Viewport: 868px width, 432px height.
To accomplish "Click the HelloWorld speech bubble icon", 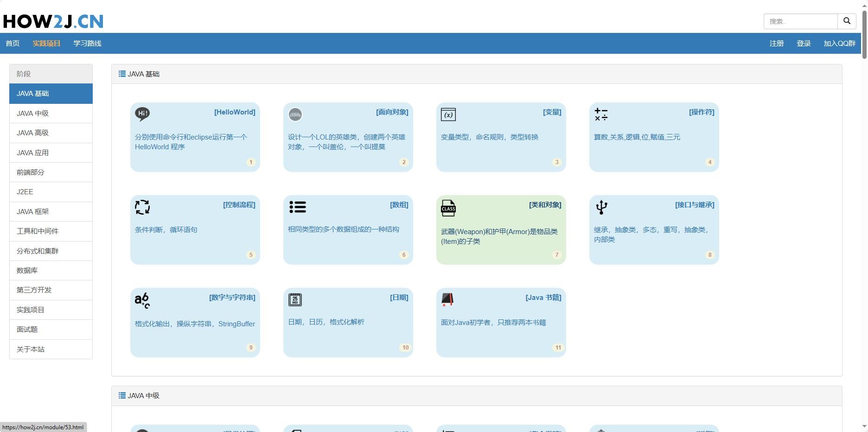I will click(x=142, y=114).
